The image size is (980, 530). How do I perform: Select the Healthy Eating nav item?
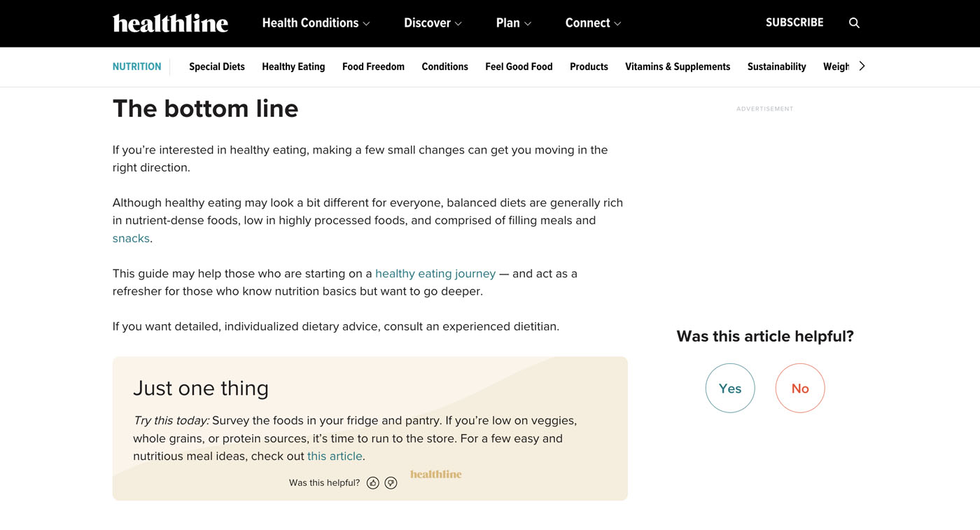tap(293, 67)
